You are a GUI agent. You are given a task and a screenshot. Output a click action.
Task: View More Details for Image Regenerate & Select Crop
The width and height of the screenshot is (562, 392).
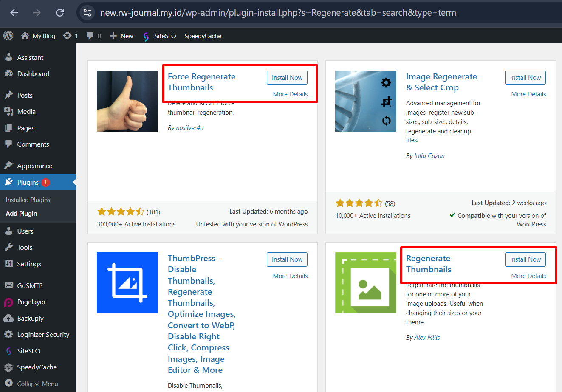click(528, 94)
